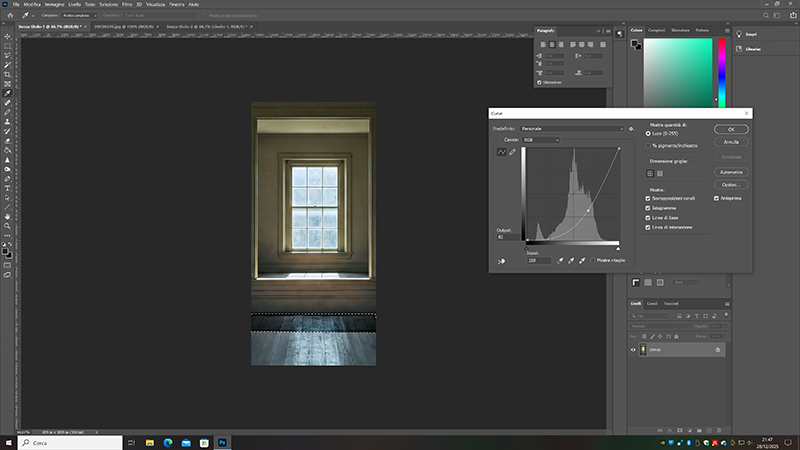This screenshot has width=800, height=450.
Task: Open the Canale RGB dropdown
Action: 541,140
